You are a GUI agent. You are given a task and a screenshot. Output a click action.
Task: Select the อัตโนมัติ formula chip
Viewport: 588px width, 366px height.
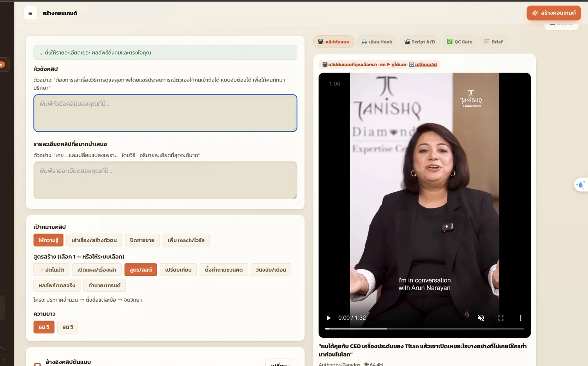click(x=51, y=270)
